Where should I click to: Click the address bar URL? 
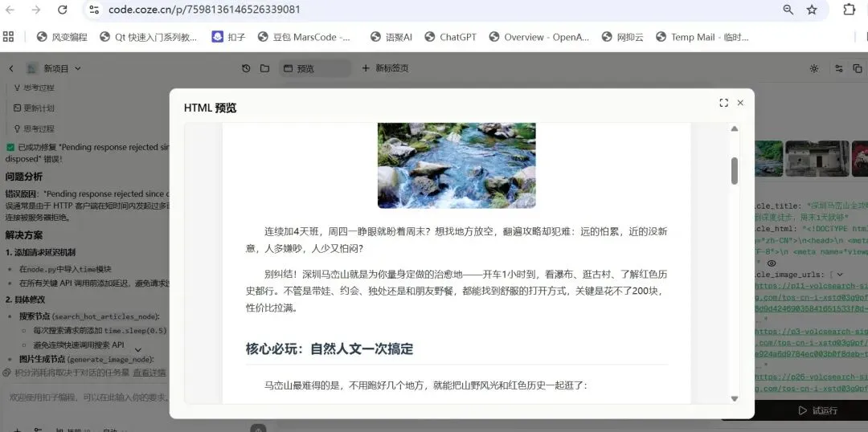pos(204,10)
